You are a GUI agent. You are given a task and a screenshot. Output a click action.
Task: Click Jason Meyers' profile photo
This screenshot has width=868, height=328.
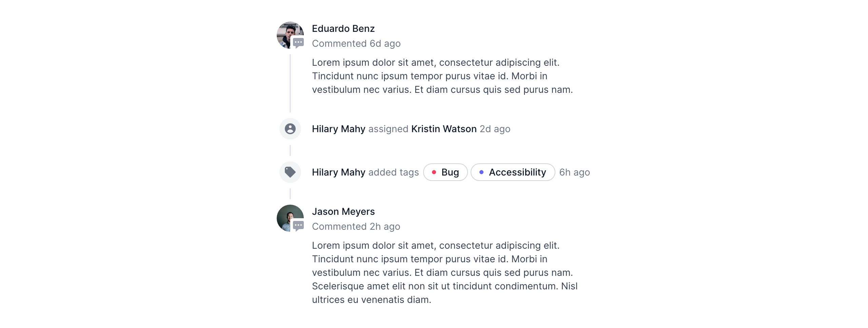pyautogui.click(x=288, y=216)
